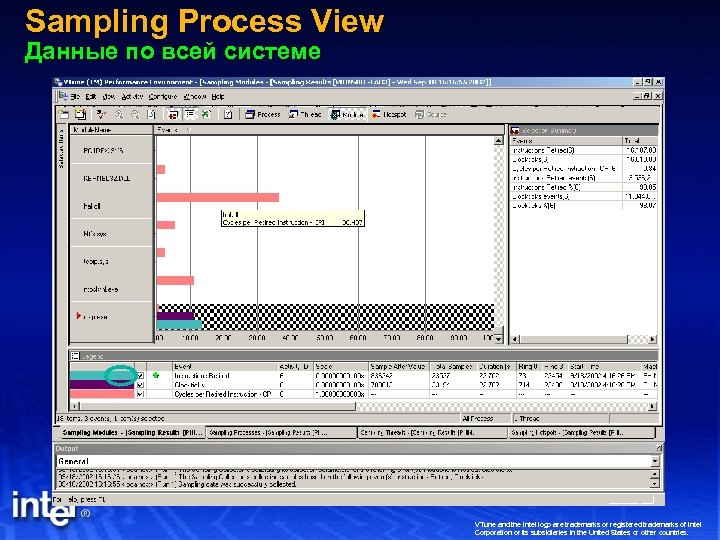Click the zoom in magnifier toolbar icon
Viewport: 720px width, 540px height.
pos(119,114)
